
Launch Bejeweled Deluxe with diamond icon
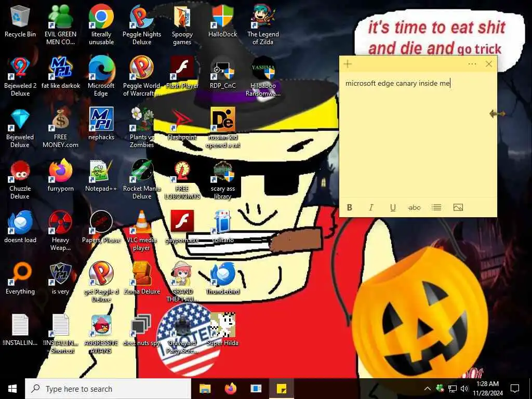pos(20,128)
